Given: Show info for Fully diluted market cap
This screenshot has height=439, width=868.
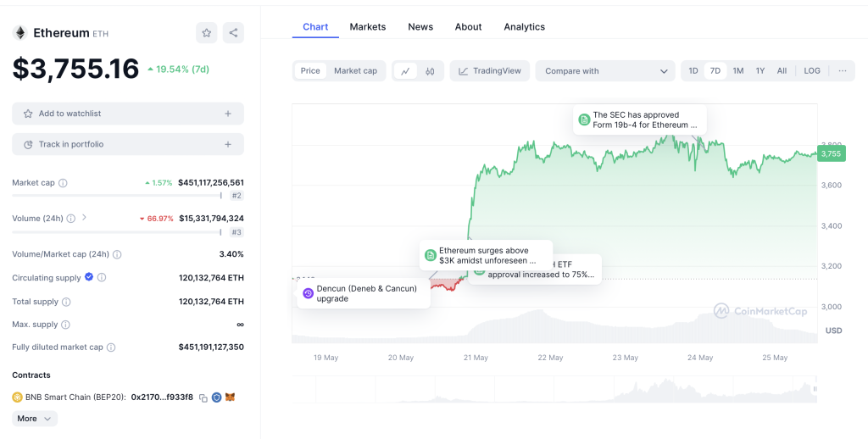Looking at the screenshot, I should 111,347.
